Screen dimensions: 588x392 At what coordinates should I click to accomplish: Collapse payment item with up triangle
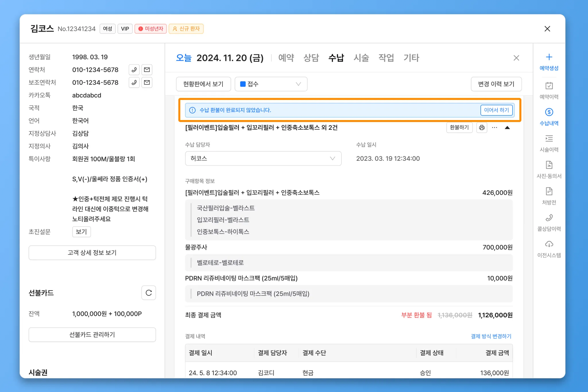click(507, 128)
